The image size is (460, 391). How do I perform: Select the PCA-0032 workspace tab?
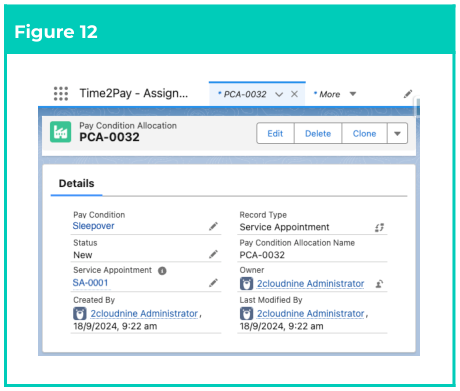(257, 94)
